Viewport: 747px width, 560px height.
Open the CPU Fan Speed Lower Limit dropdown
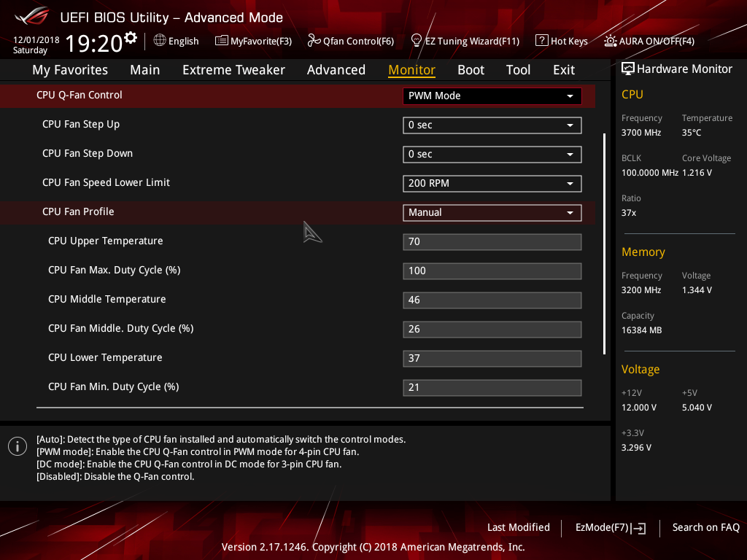492,183
